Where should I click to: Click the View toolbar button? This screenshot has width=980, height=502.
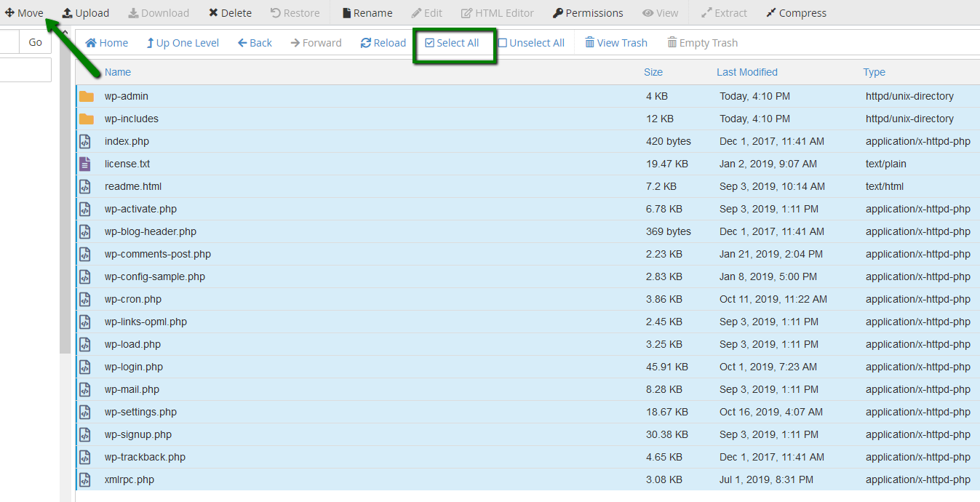(660, 13)
